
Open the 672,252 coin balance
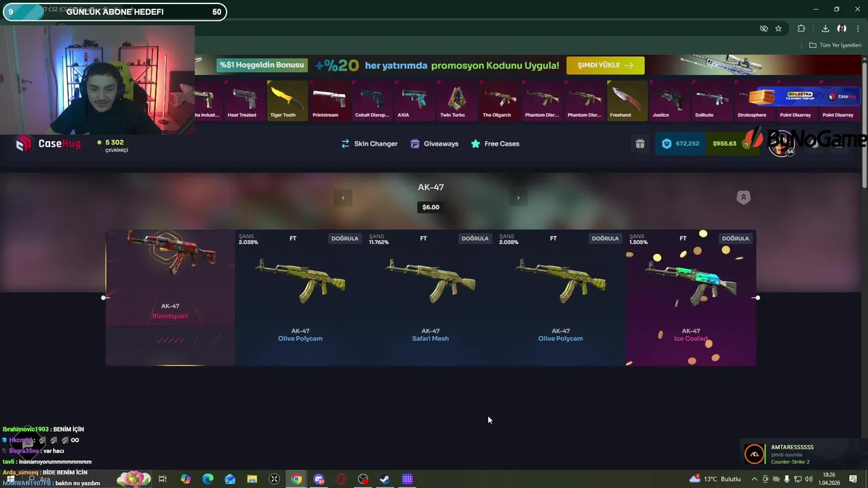coord(680,144)
